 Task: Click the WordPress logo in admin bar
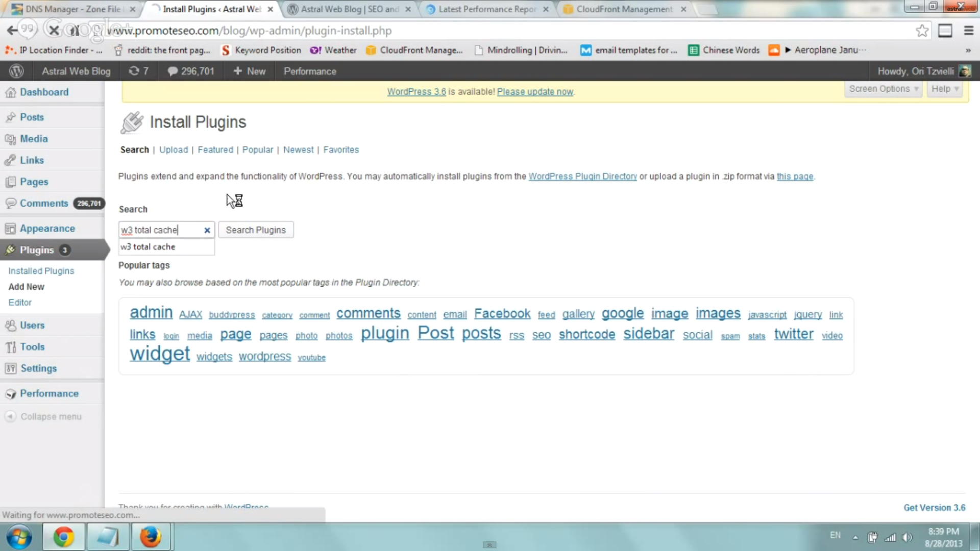tap(16, 71)
